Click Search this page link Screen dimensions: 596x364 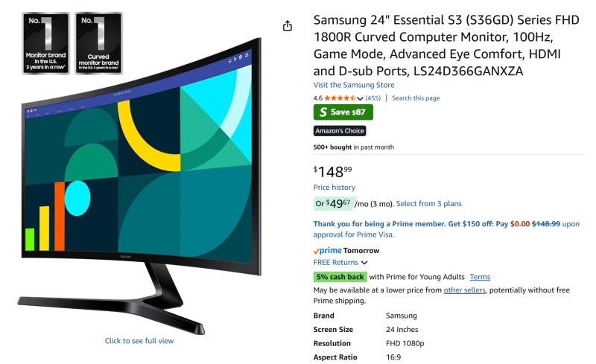click(416, 98)
